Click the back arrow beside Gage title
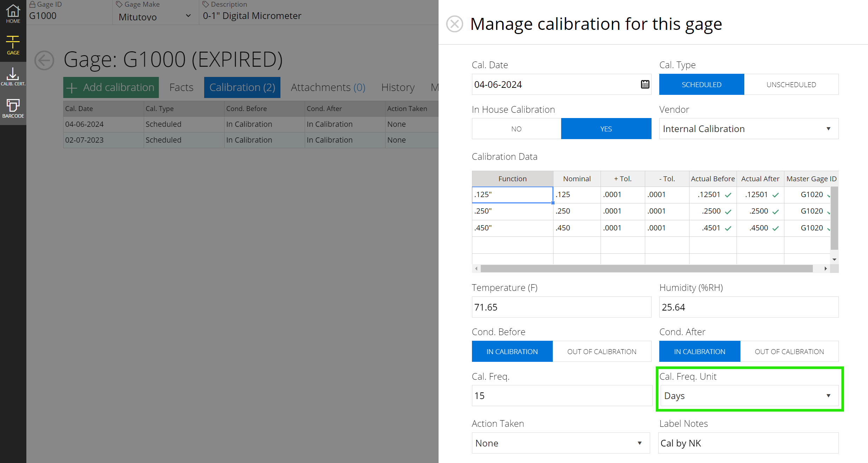Viewport: 868px width, 463px height. [x=44, y=60]
